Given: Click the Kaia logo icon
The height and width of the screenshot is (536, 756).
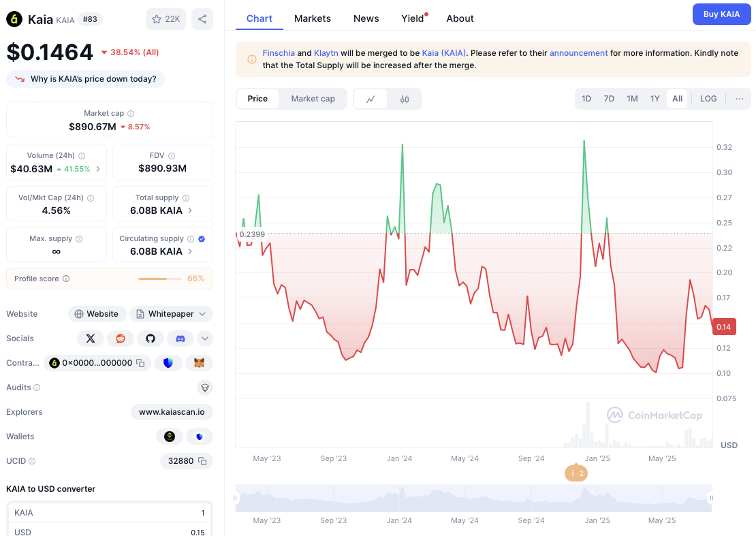Looking at the screenshot, I should pyautogui.click(x=14, y=19).
